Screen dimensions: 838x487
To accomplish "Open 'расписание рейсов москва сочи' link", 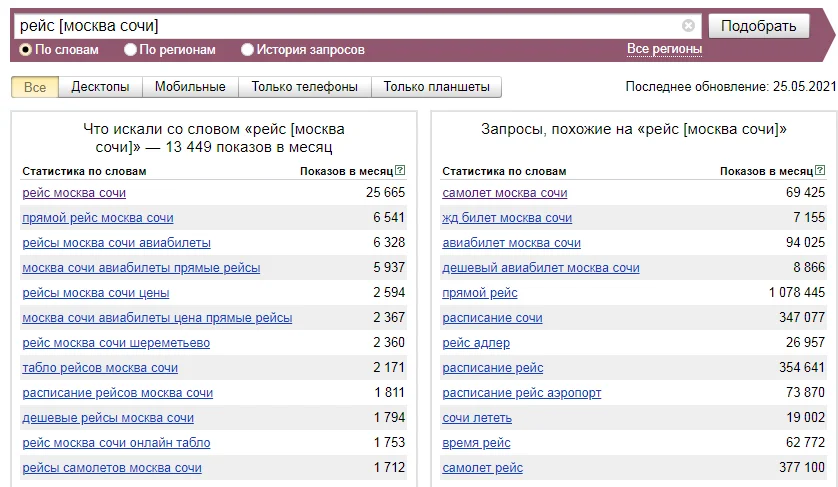I will coord(118,393).
